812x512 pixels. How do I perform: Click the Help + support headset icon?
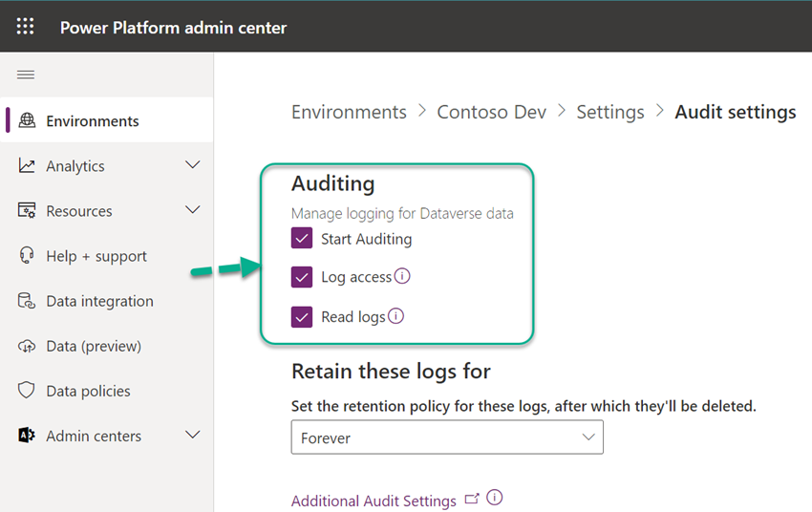pos(27,255)
